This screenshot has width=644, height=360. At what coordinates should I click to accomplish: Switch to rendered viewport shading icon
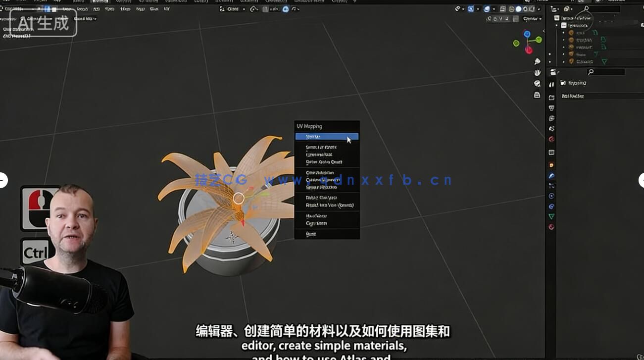(x=532, y=9)
